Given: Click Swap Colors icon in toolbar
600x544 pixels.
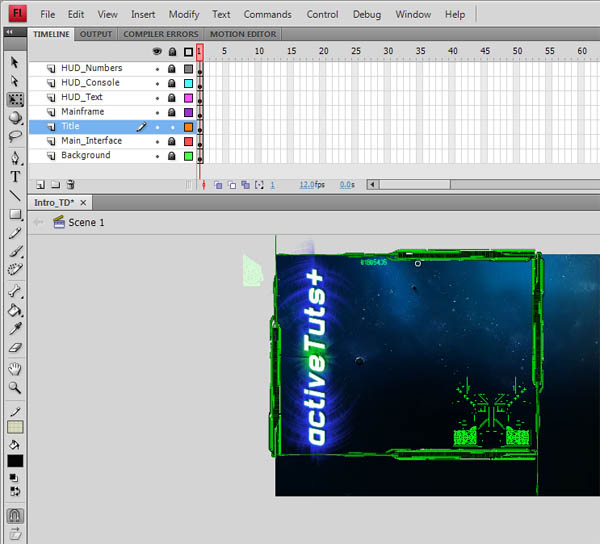Looking at the screenshot, I should click(15, 491).
